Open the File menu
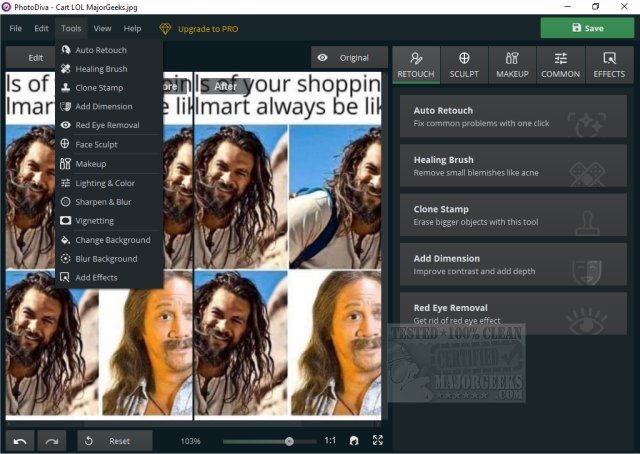The height and width of the screenshot is (454, 640). (x=16, y=29)
